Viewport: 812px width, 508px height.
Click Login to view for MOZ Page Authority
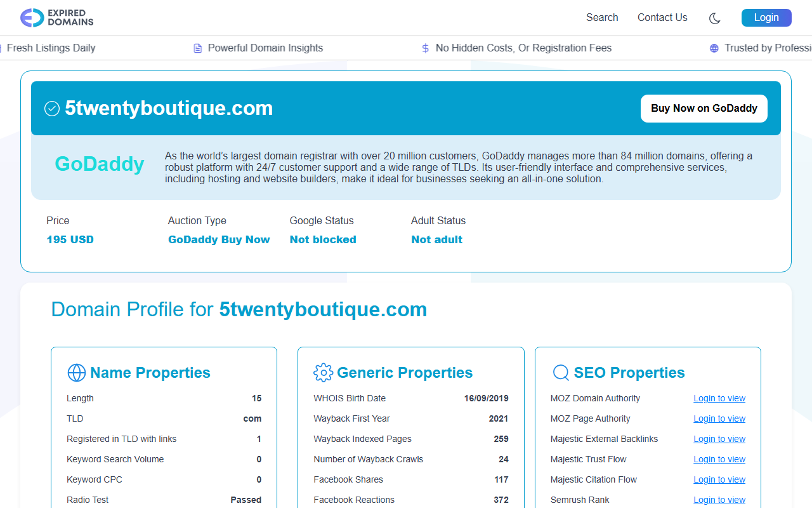tap(719, 419)
